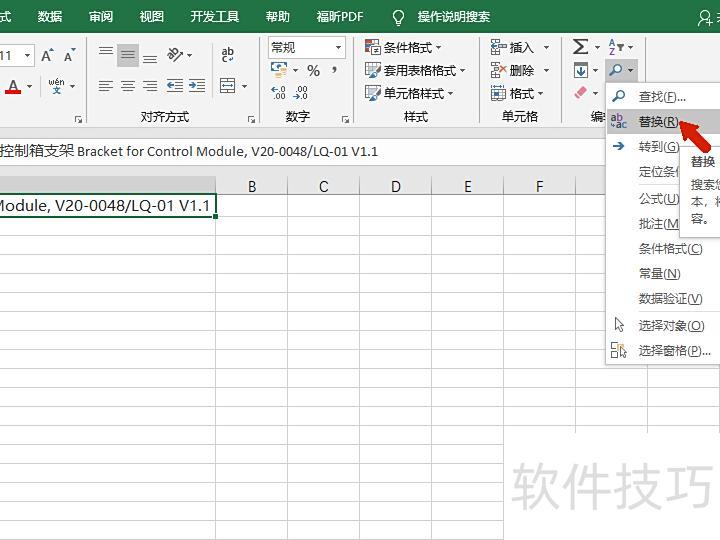This screenshot has width=720, height=540.
Task: Choose 查找(F)... from the menu
Action: click(x=663, y=96)
